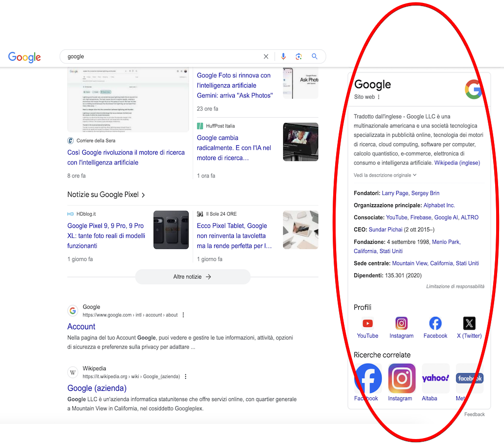The width and height of the screenshot is (504, 444).
Task: Click the 'Larry Page' founder link
Action: (x=395, y=193)
